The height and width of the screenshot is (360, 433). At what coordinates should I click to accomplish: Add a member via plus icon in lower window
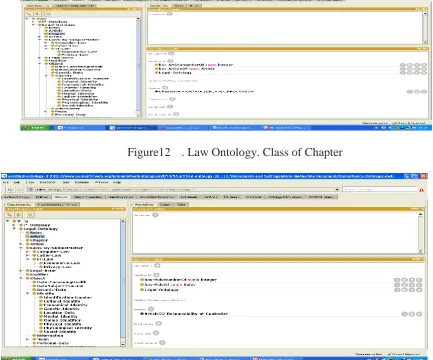151,309
